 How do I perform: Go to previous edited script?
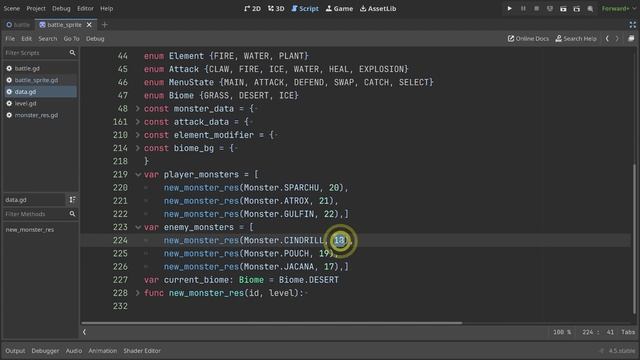(x=607, y=39)
